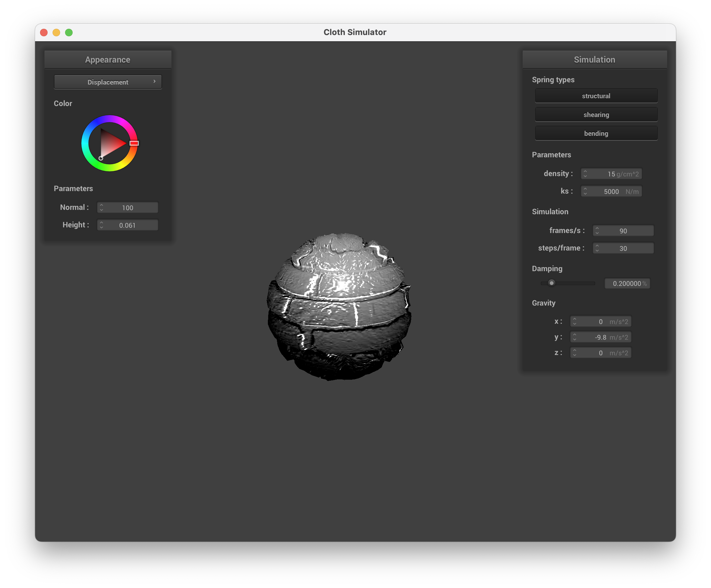Close the Cloth Simulator window
Image resolution: width=711 pixels, height=588 pixels.
click(x=44, y=32)
